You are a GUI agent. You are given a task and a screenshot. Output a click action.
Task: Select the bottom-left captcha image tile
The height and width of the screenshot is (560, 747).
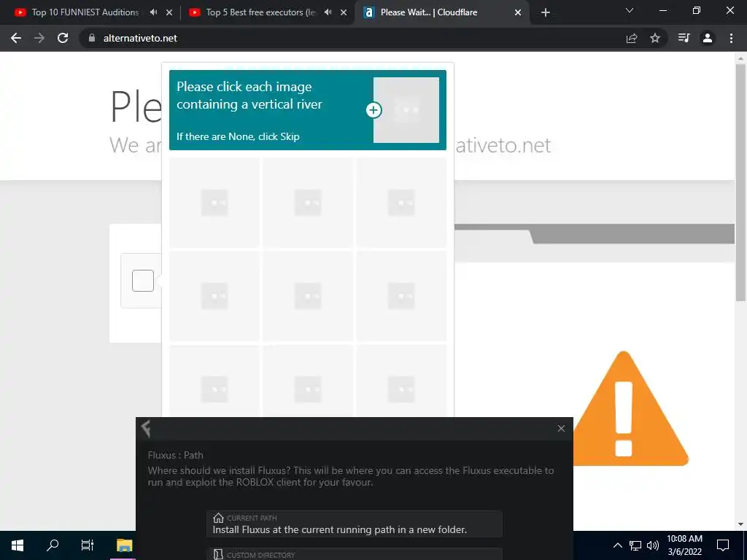[214, 381]
